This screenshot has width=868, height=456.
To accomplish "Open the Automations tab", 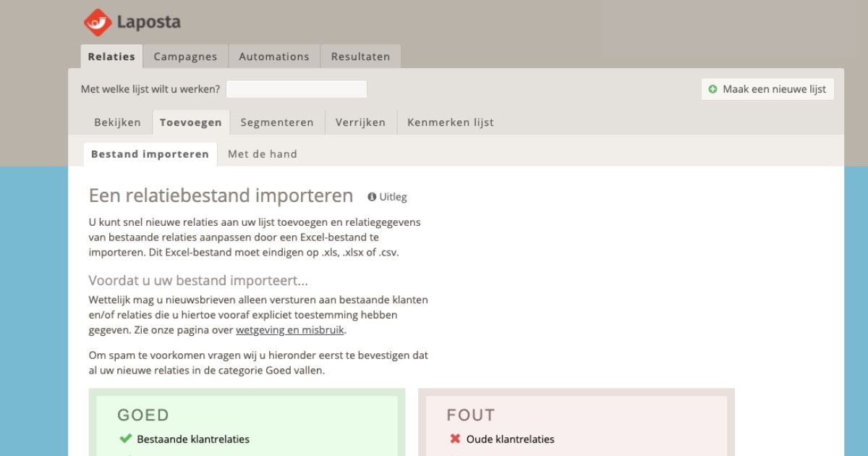I will point(273,56).
